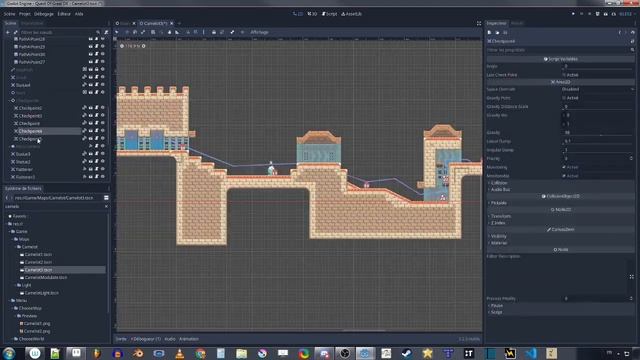Toggle Last Check Point Actif checkbox
Viewport: 640px width, 360px height.
pyautogui.click(x=564, y=75)
